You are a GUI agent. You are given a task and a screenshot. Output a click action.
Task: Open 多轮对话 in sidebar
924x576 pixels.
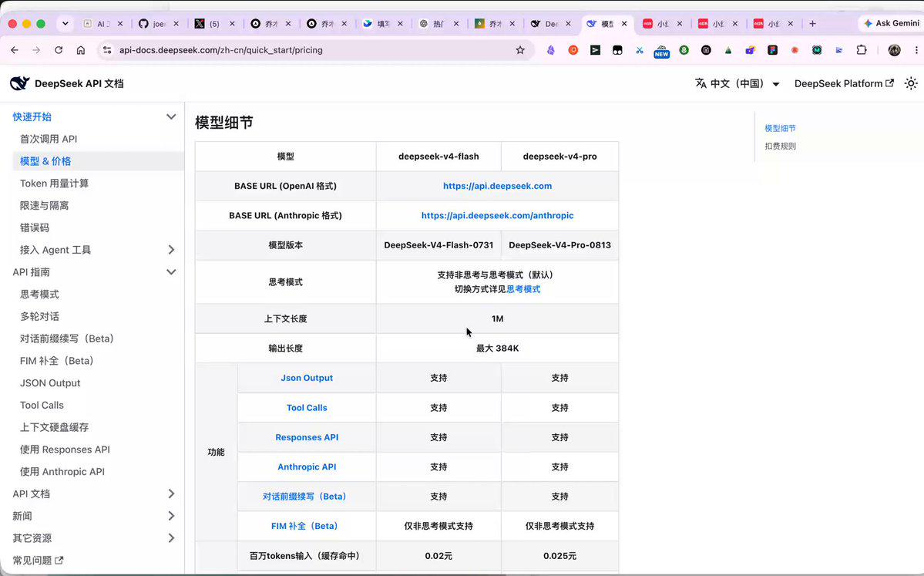[x=39, y=317]
